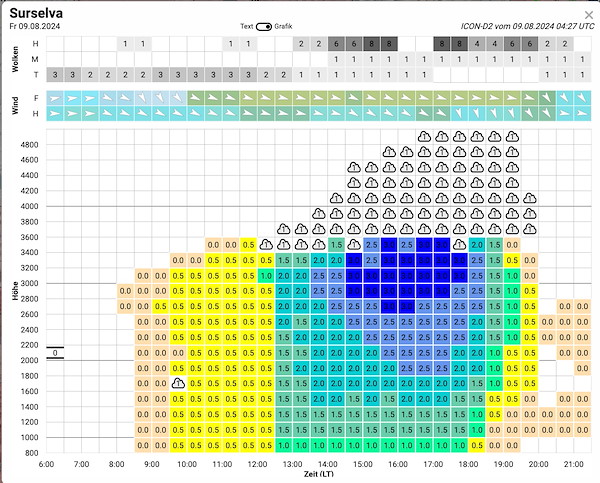Click the only 2.0 cell in the 3400–3600 row
Image resolution: width=600 pixels, height=483 pixels.
point(477,245)
